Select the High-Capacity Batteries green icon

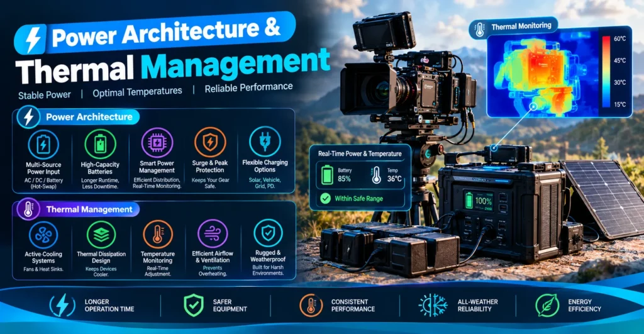(100, 144)
